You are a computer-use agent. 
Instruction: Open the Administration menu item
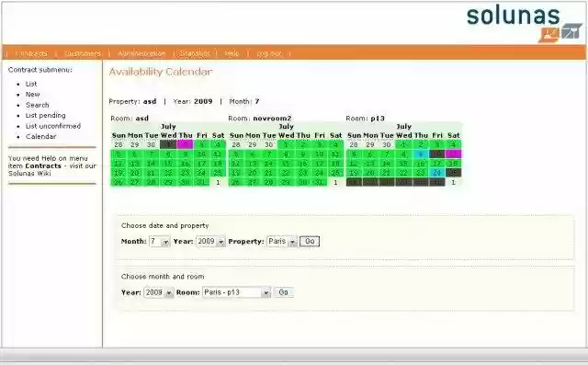tap(141, 53)
